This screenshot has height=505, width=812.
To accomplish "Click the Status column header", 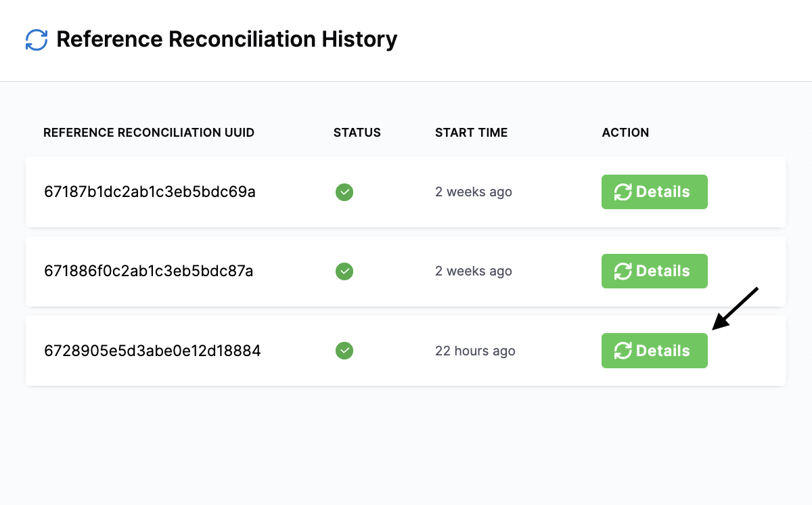I will click(357, 133).
